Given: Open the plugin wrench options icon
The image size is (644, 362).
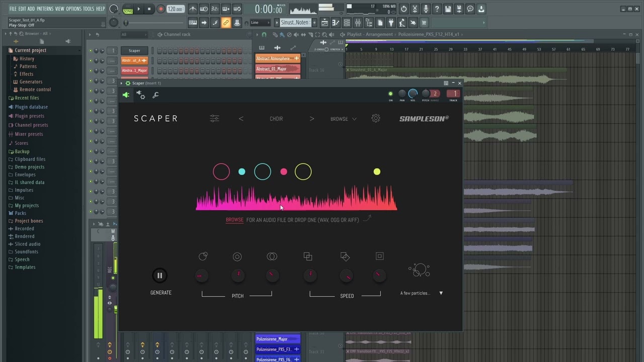Looking at the screenshot, I should [x=155, y=95].
